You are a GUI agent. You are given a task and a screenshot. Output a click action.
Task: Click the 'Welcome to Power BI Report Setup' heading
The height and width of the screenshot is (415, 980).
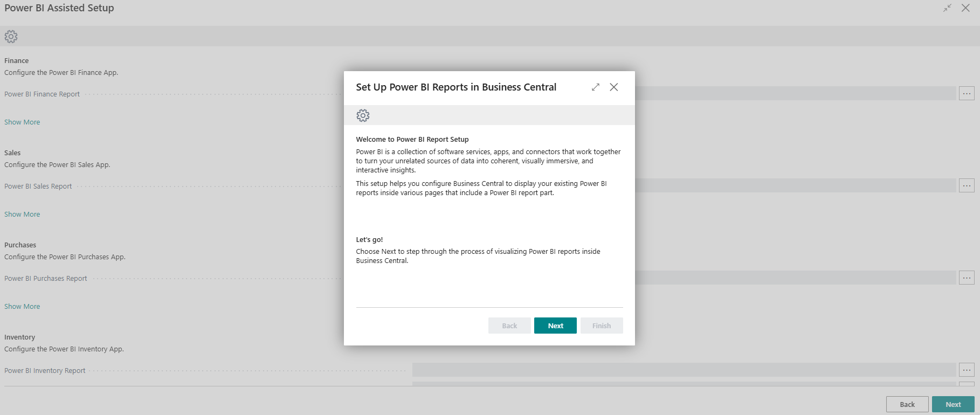[x=412, y=139]
